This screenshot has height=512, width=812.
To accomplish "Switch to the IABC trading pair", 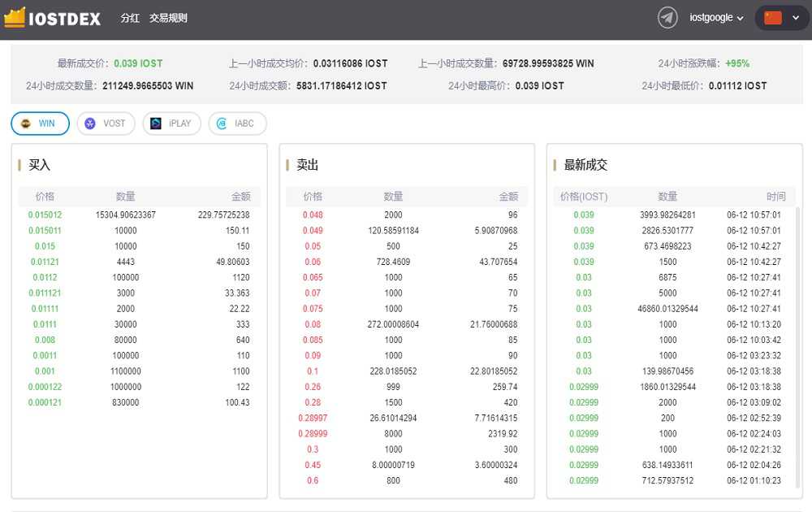I will click(238, 124).
